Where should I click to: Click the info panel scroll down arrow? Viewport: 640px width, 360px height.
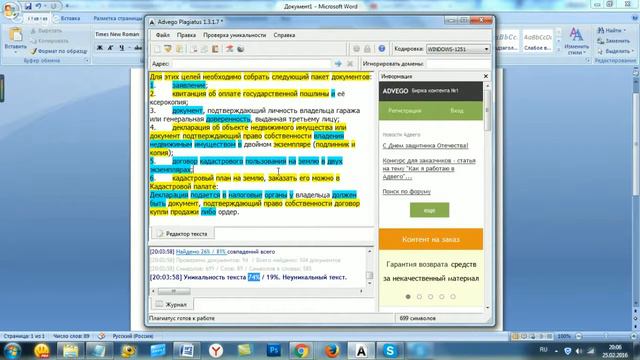pyautogui.click(x=487, y=308)
